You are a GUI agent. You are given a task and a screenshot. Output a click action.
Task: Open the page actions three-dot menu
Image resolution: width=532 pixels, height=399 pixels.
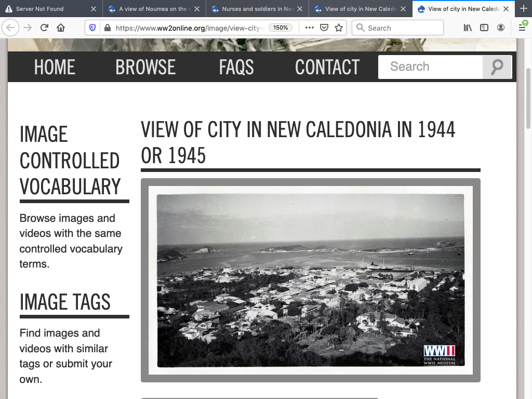click(x=309, y=28)
